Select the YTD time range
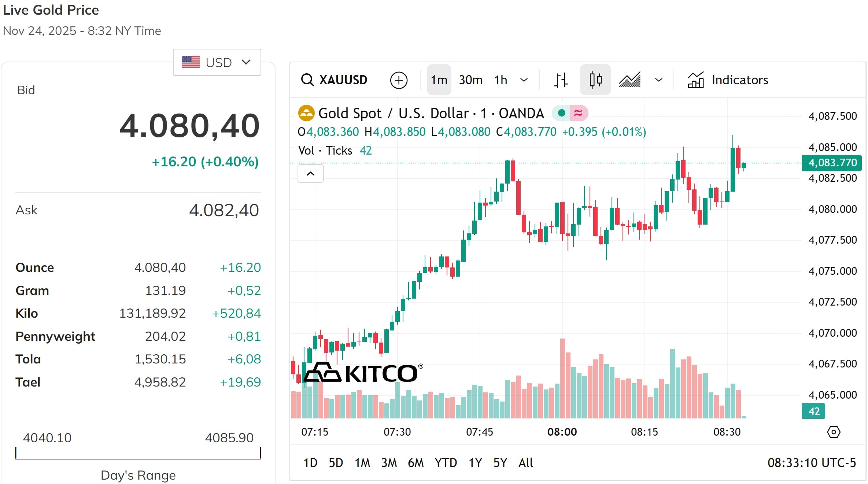This screenshot has width=868, height=484. [x=446, y=463]
